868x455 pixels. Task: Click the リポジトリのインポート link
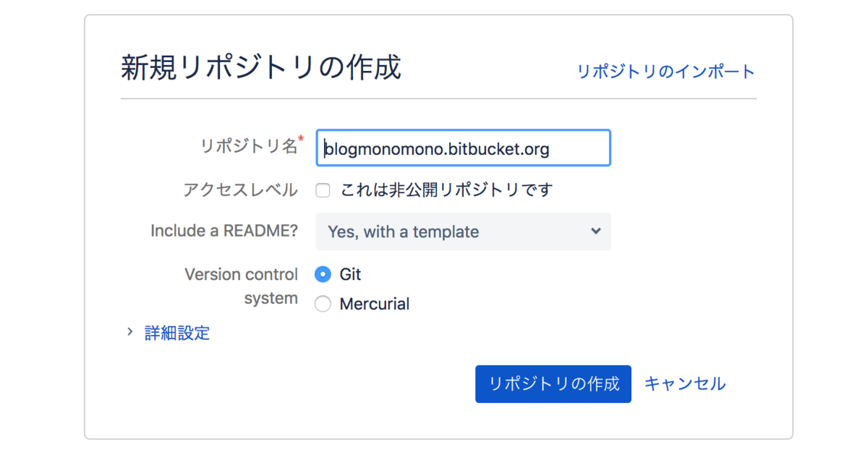point(665,72)
